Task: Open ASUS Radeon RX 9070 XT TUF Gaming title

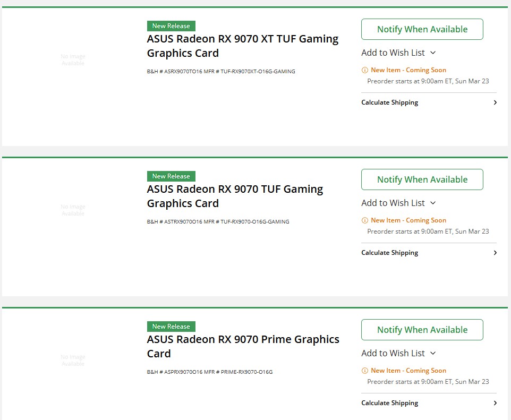Action: click(242, 46)
